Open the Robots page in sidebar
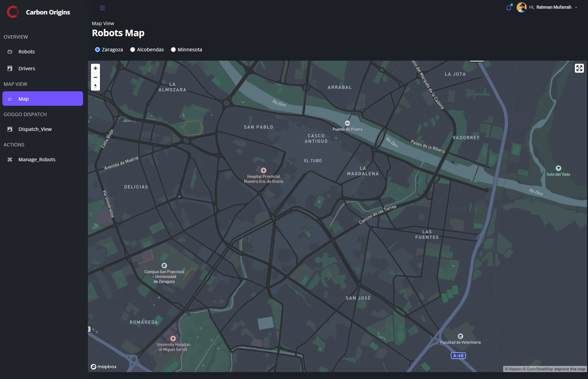This screenshot has width=588, height=379. point(27,52)
